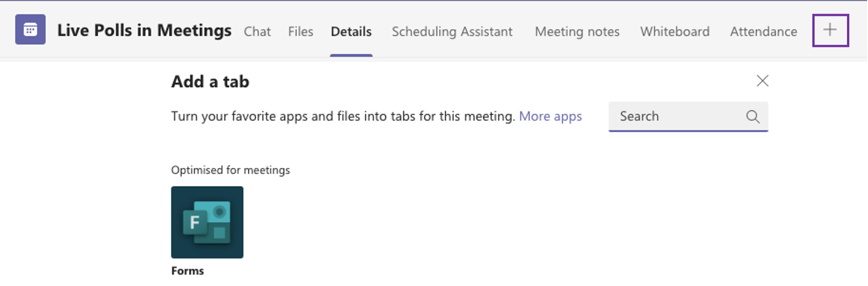The width and height of the screenshot is (868, 286).
Task: Click the Forms label under the tile
Action: pos(188,271)
